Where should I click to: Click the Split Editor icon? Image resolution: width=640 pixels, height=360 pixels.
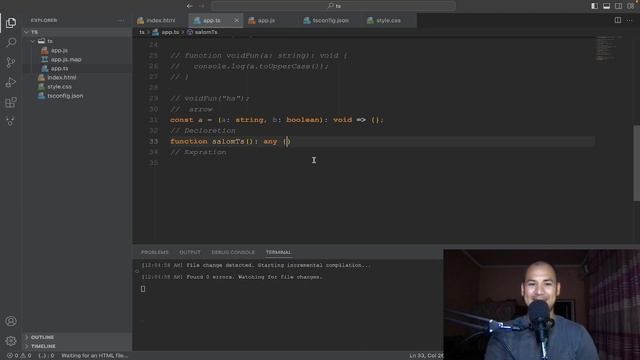coord(618,20)
